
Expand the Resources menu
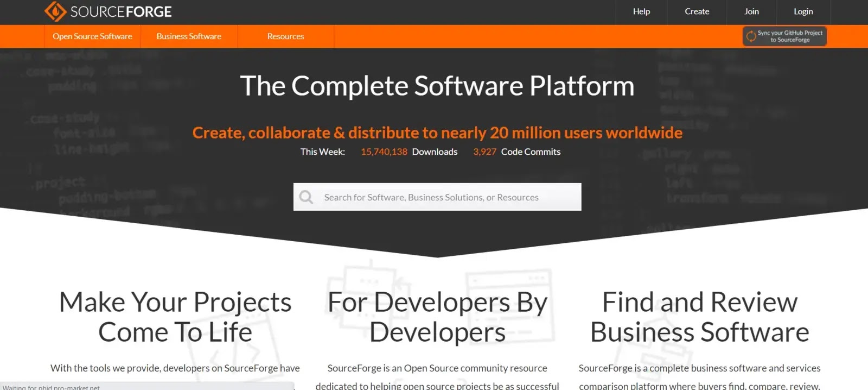(286, 36)
